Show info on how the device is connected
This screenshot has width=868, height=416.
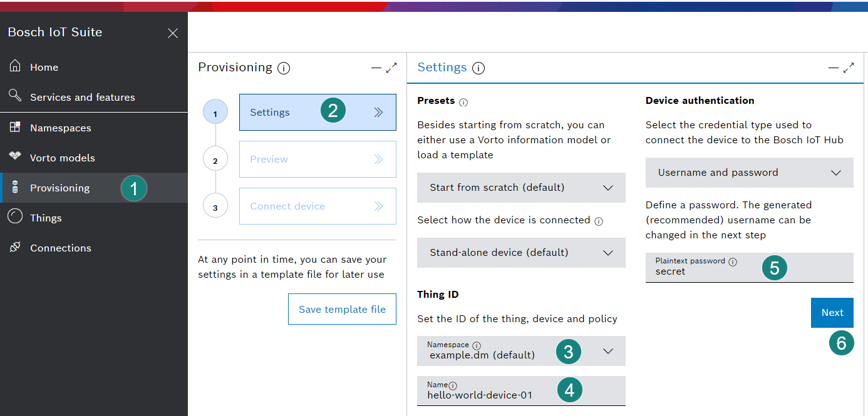pos(599,221)
